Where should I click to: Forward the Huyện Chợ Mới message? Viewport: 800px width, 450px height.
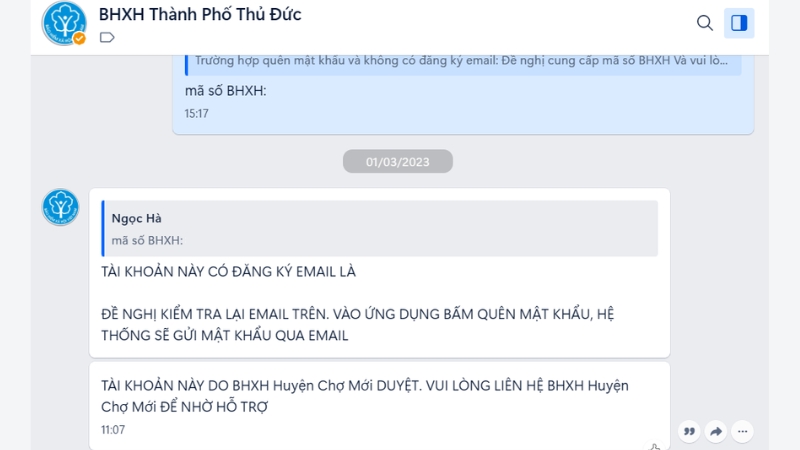coord(716,432)
